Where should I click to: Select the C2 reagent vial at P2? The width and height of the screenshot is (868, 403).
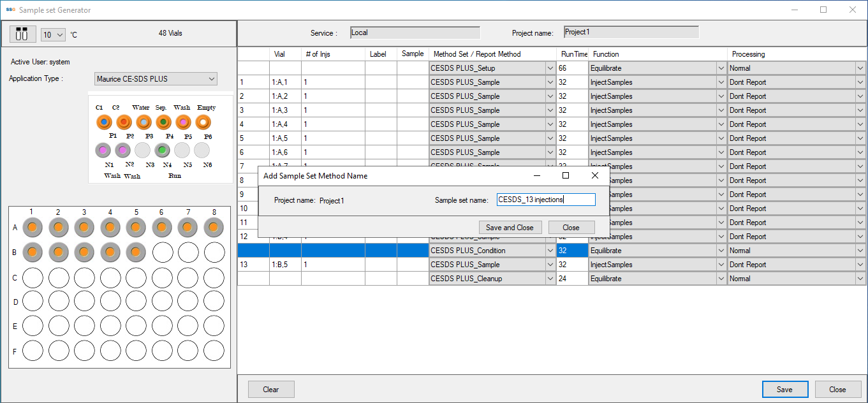pyautogui.click(x=124, y=121)
